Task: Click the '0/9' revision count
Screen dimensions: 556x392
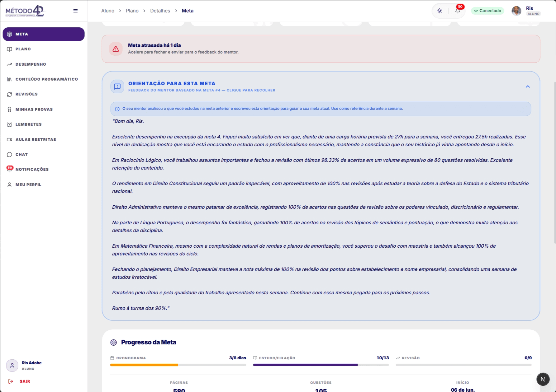Action: pyautogui.click(x=528, y=358)
